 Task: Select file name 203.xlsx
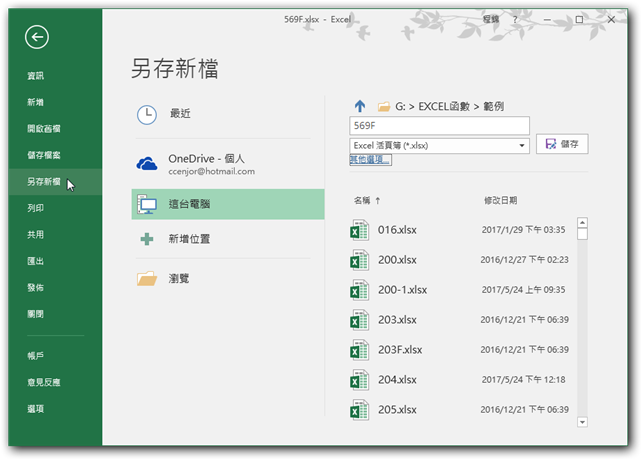coord(397,320)
